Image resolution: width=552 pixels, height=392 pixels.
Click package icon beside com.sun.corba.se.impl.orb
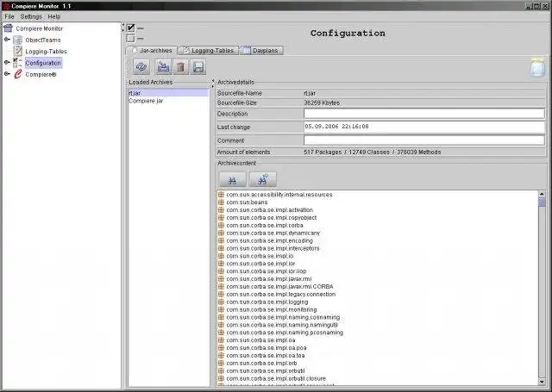(x=221, y=363)
